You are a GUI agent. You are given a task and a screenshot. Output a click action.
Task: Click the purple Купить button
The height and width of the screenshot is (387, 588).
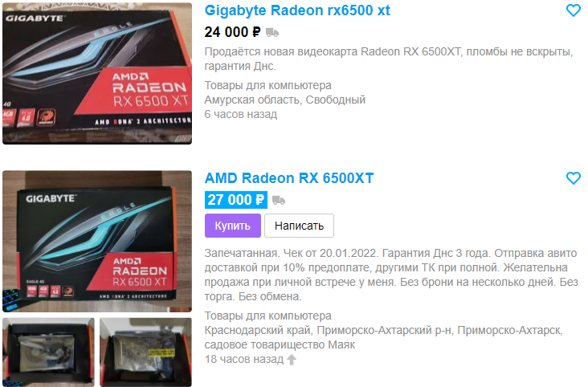232,226
